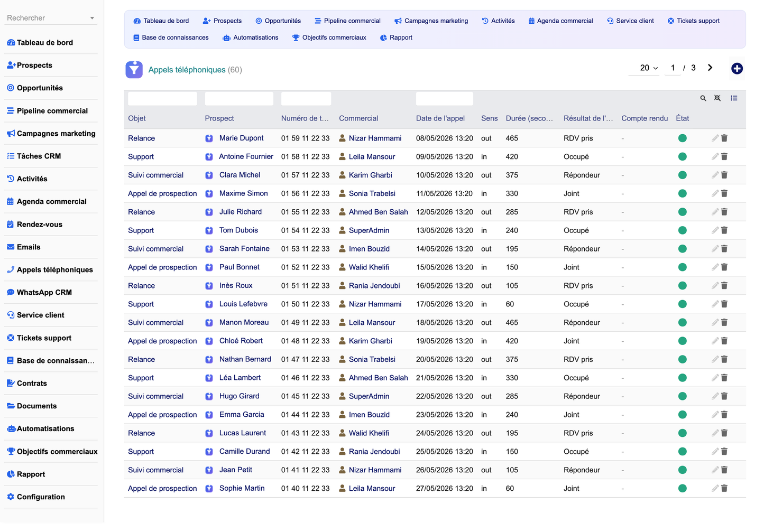Click the date 20/05/2026 13:20 cell

pyautogui.click(x=444, y=360)
